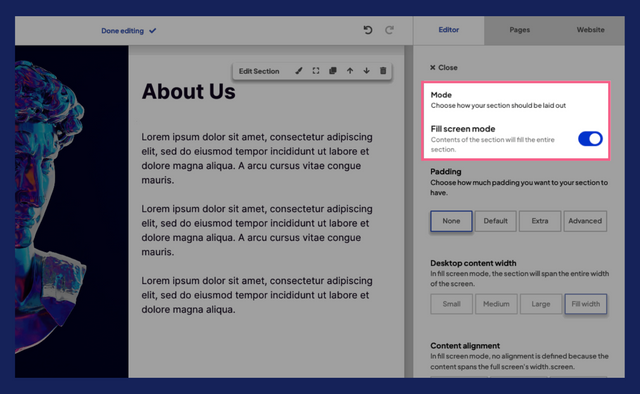This screenshot has height=394, width=640.
Task: Duplicate the section using the copy icon
Action: point(333,71)
